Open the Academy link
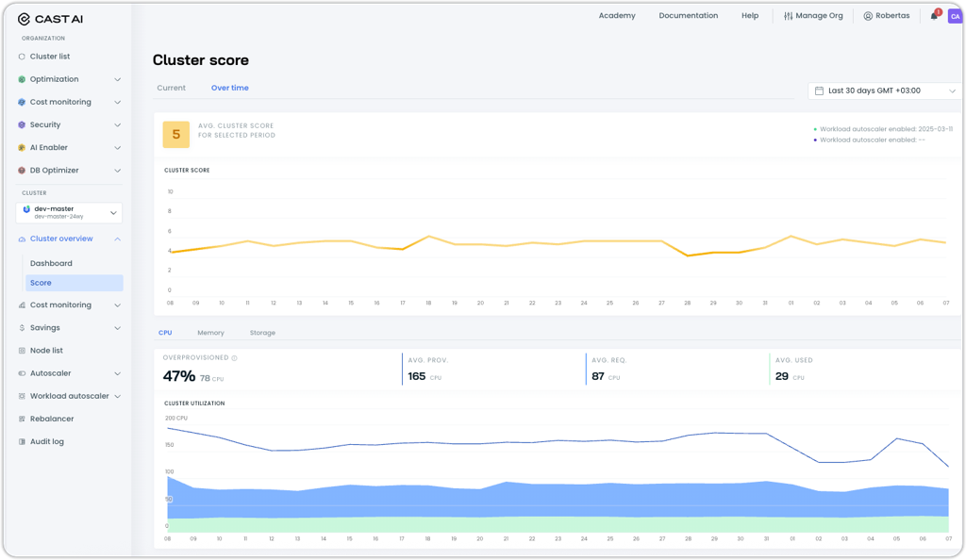 click(617, 16)
